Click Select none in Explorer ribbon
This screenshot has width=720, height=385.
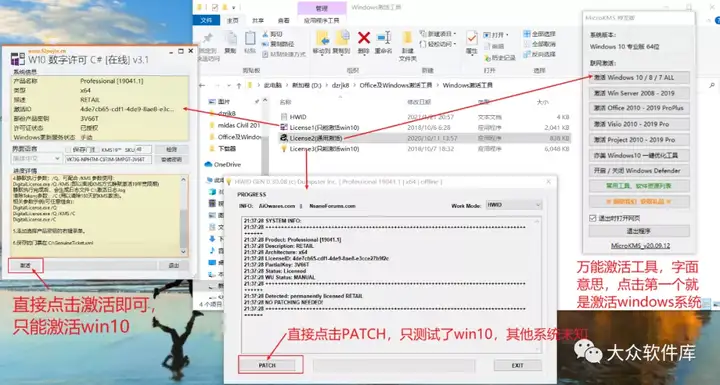click(540, 44)
